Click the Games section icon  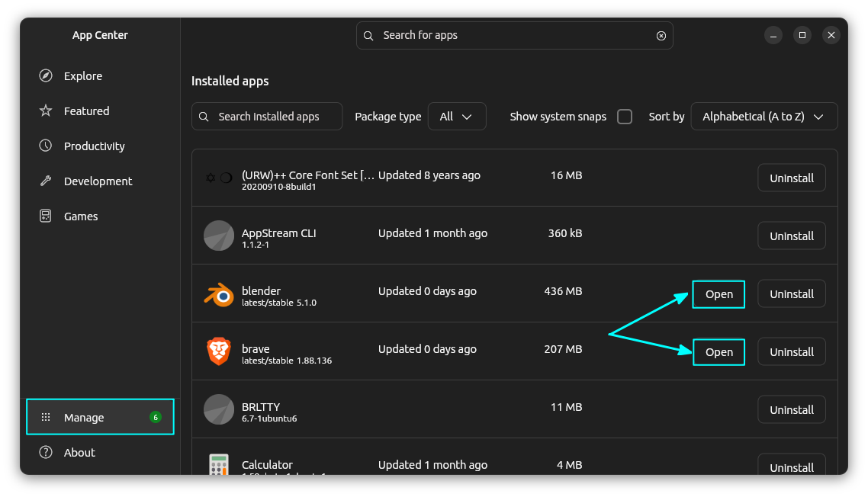[46, 216]
